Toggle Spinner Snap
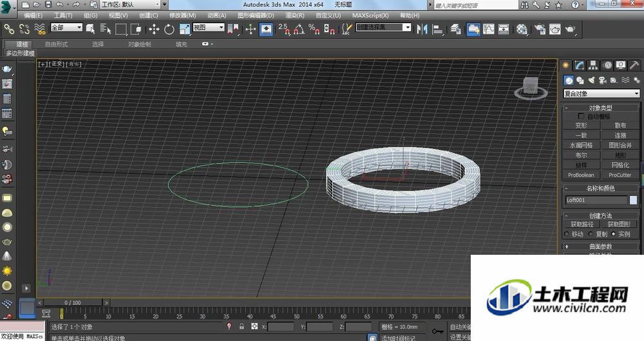The height and width of the screenshot is (341, 644). 329,29
